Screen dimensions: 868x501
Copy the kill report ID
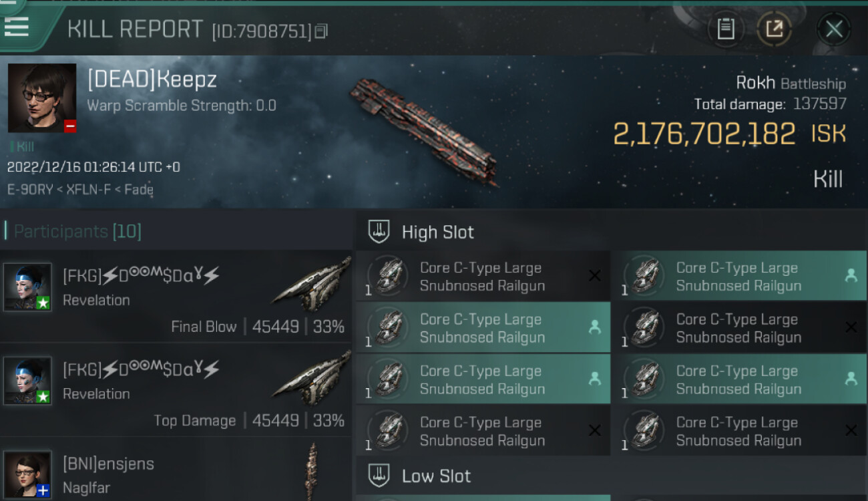pyautogui.click(x=321, y=31)
